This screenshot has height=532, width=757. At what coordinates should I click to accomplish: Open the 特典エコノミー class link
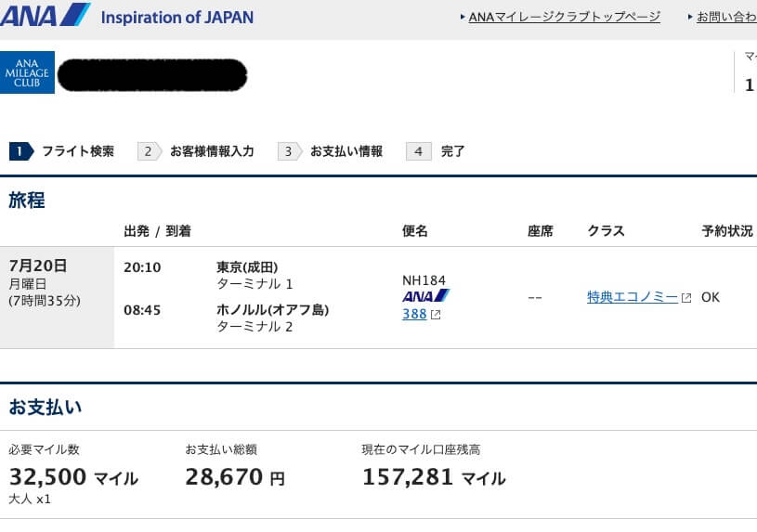[x=633, y=297]
